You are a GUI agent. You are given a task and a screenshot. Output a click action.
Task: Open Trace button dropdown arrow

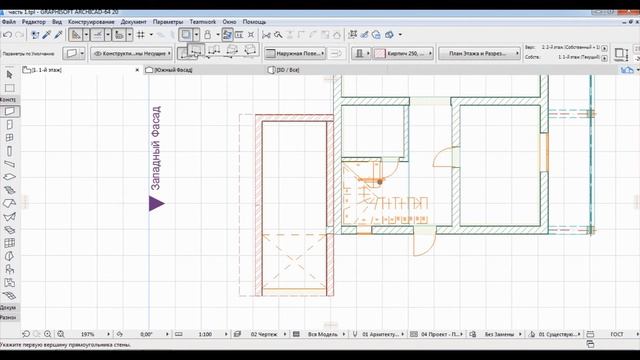[x=196, y=35]
